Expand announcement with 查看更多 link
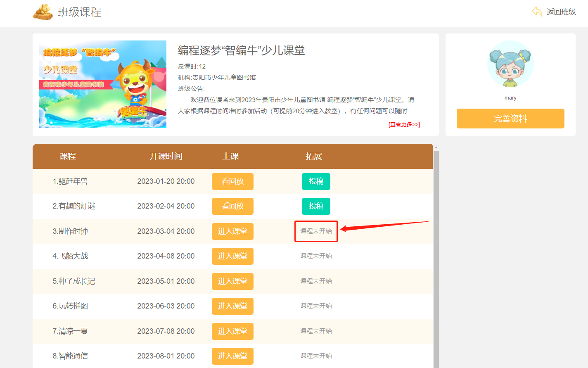588x368 pixels. tap(404, 124)
